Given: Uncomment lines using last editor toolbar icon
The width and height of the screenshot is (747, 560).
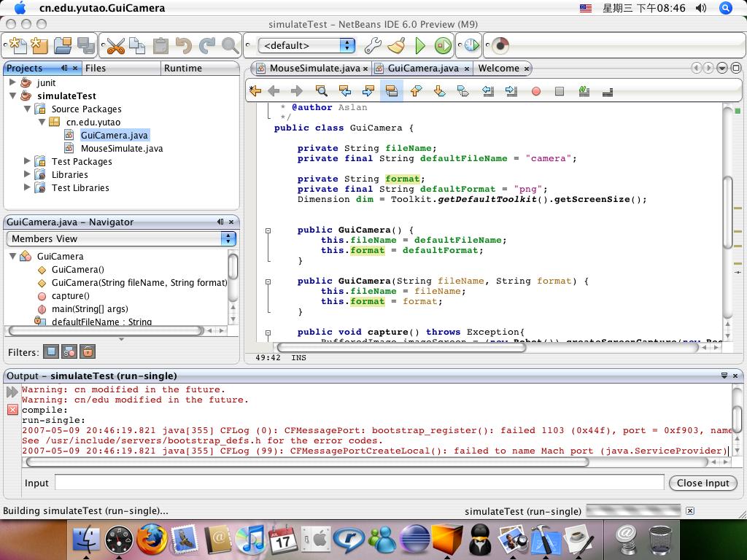Looking at the screenshot, I should (608, 91).
